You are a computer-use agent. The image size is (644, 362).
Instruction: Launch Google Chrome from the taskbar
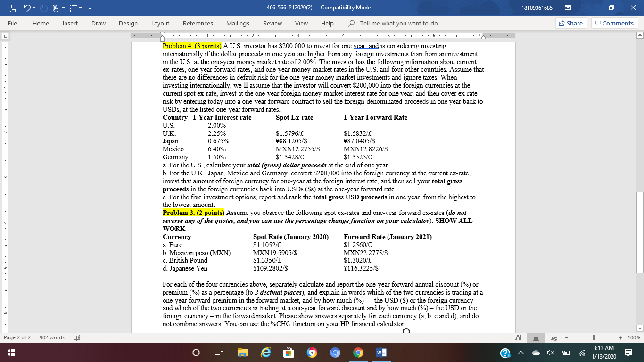357,352
